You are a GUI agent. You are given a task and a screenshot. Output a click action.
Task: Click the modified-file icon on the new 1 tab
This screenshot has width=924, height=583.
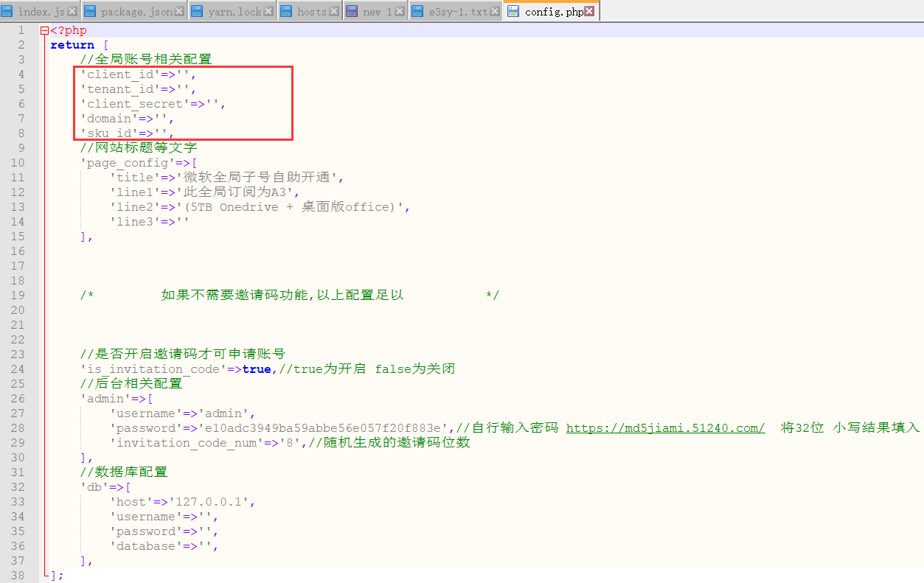pos(352,11)
